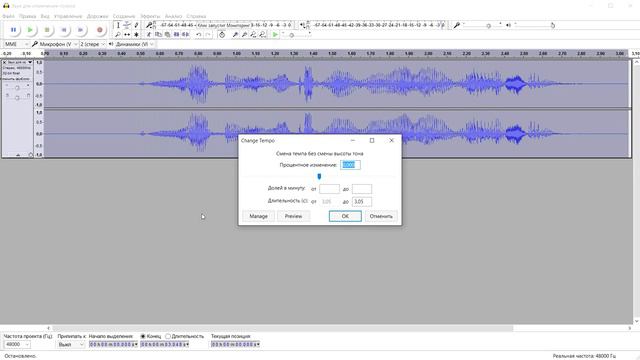Close the audio track with X

[4, 62]
